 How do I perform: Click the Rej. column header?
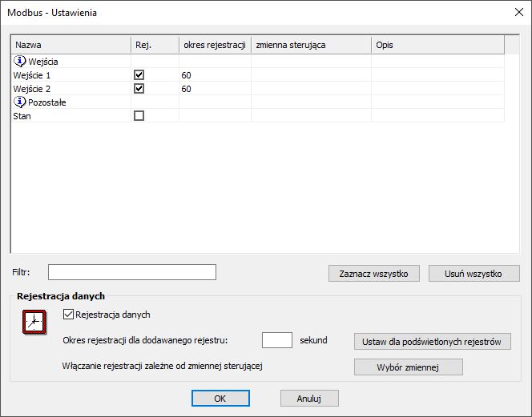pyautogui.click(x=155, y=45)
